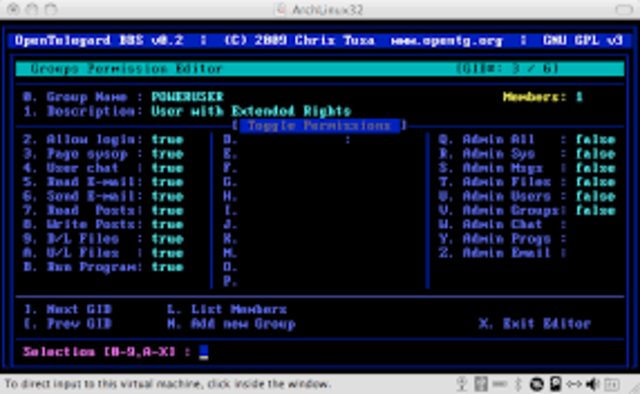Click the empty permission slot P

230,281
